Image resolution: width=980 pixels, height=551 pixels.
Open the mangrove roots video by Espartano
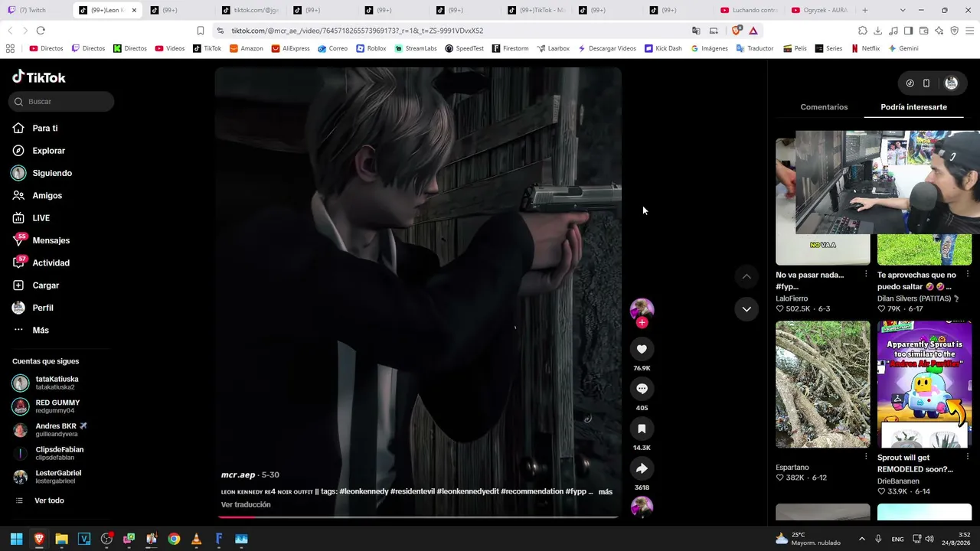click(x=823, y=384)
